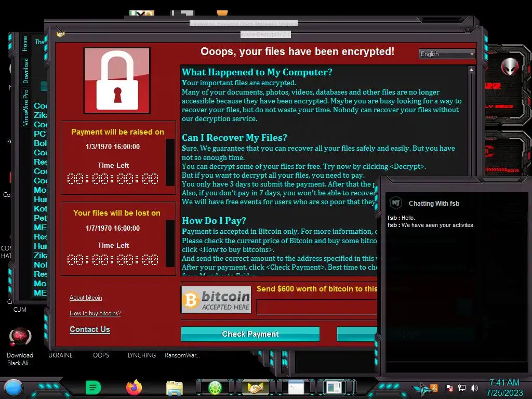The height and width of the screenshot is (399, 532).
Task: Open Action Center flag in system tray
Action: pyautogui.click(x=449, y=388)
